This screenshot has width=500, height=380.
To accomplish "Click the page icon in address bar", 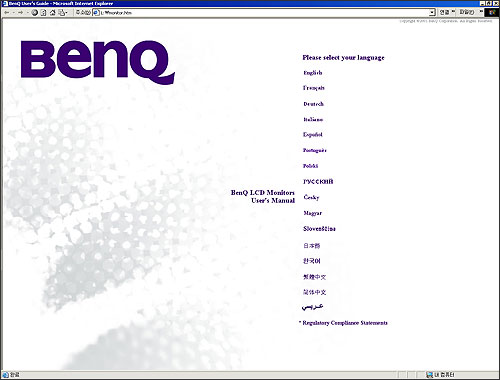I will 96,12.
